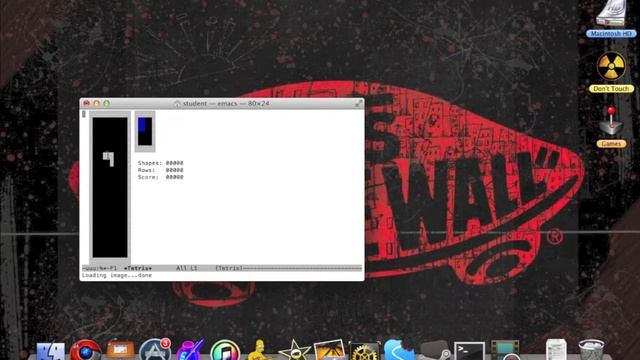
Task: Open the App Store with red badge
Action: (155, 350)
